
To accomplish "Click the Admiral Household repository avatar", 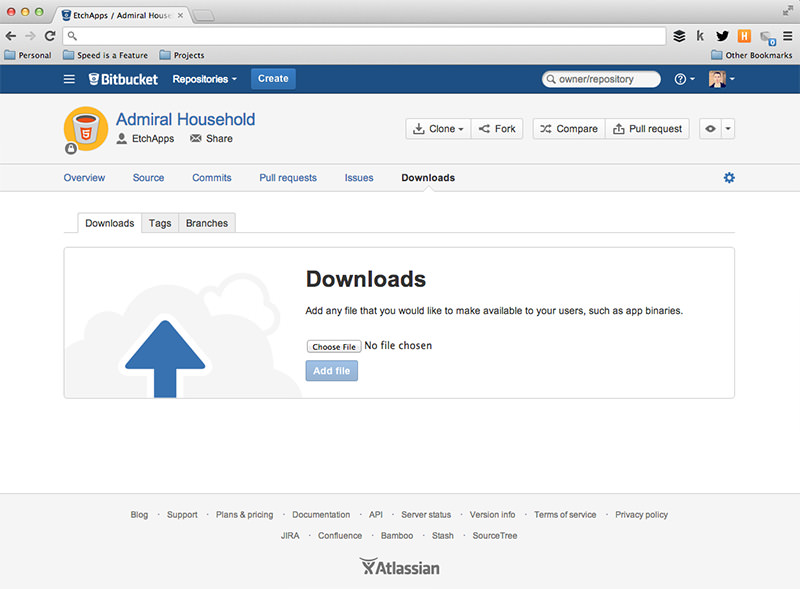I will pyautogui.click(x=86, y=129).
